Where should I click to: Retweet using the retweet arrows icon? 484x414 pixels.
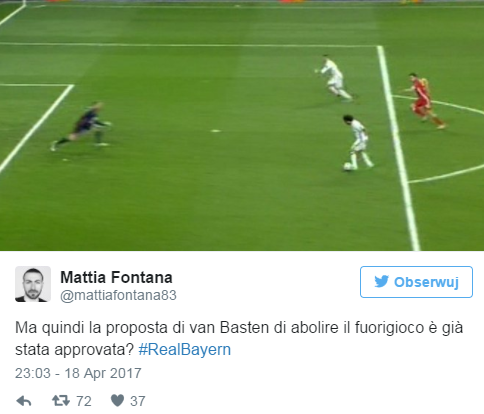[61, 401]
